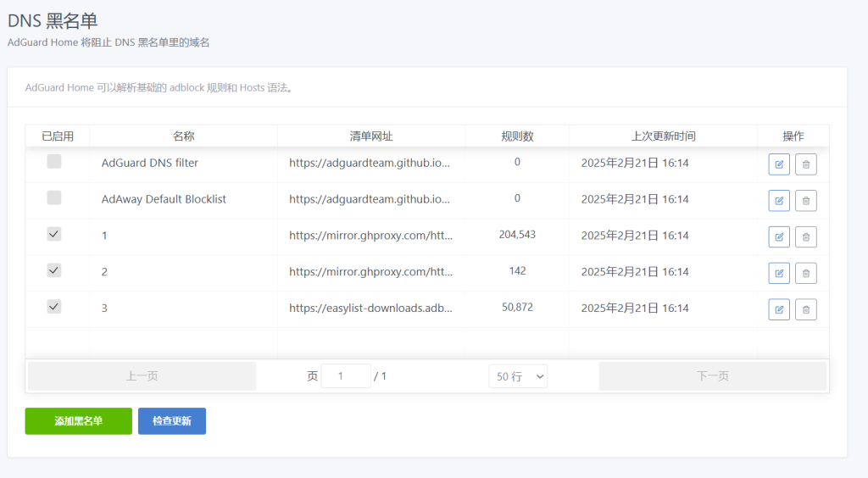
Task: Sort by the 清单网址 column header
Action: pyautogui.click(x=371, y=136)
